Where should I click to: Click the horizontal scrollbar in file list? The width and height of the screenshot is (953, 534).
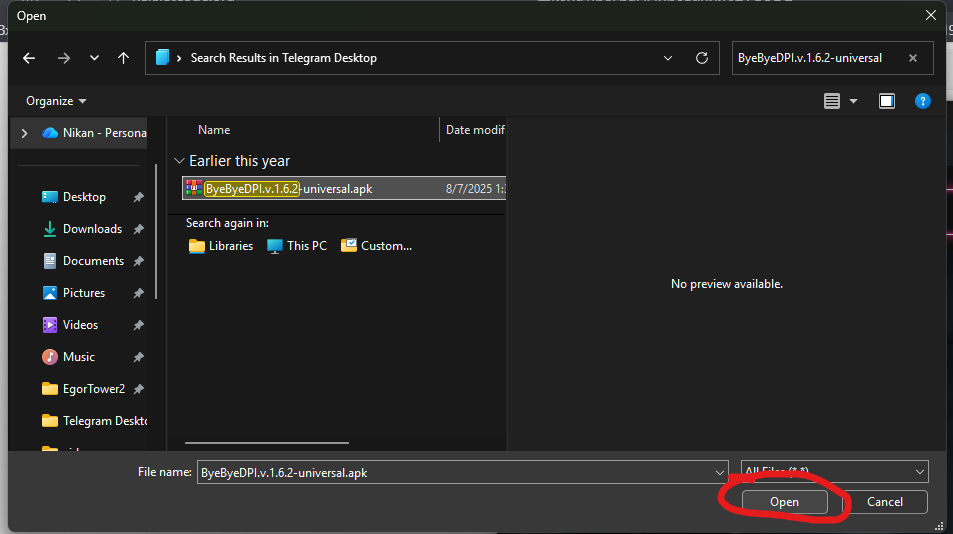(267, 443)
